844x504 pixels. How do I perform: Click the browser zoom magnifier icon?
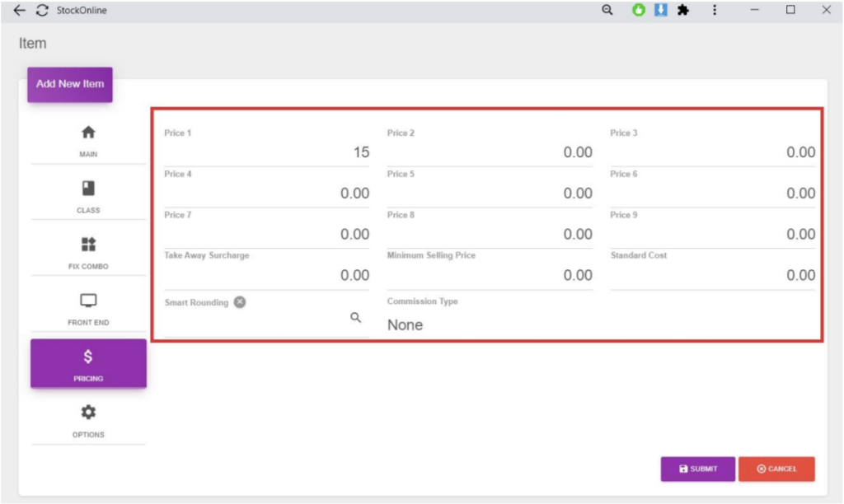(607, 11)
